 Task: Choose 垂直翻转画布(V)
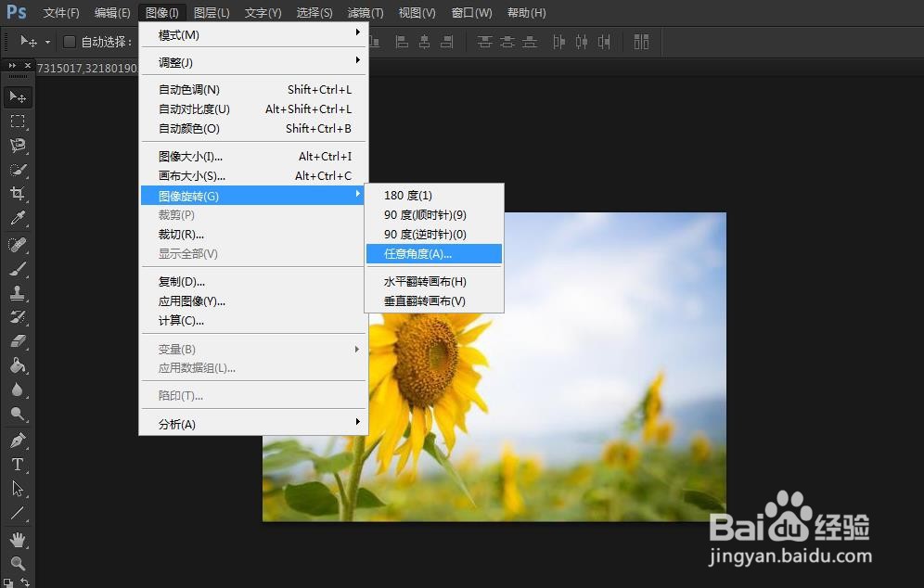[x=434, y=301]
